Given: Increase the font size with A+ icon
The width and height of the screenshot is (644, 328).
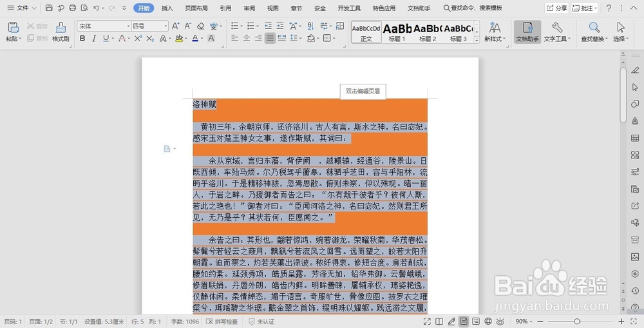Looking at the screenshot, I should 175,26.
